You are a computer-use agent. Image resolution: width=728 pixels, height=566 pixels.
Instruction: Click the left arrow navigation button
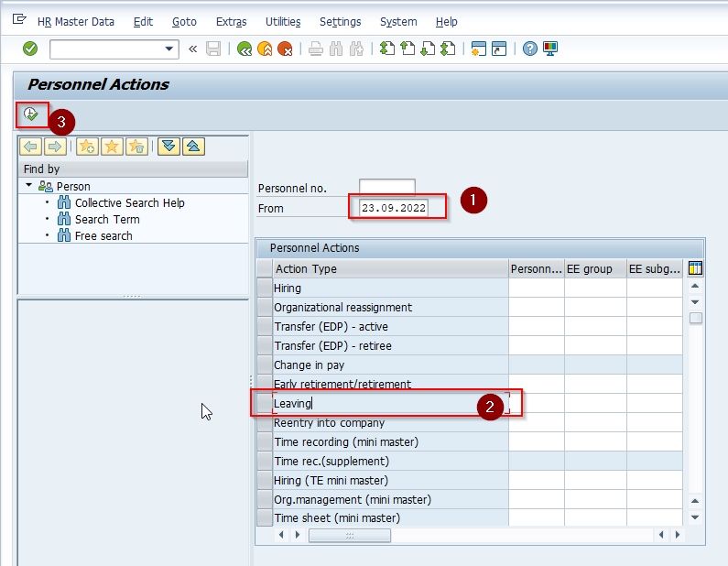coord(30,147)
